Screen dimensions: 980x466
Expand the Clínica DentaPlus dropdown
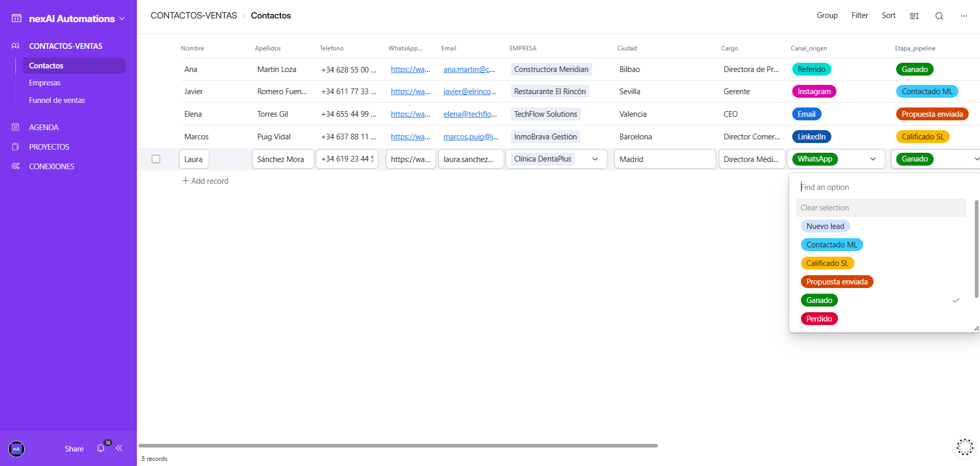coord(595,159)
